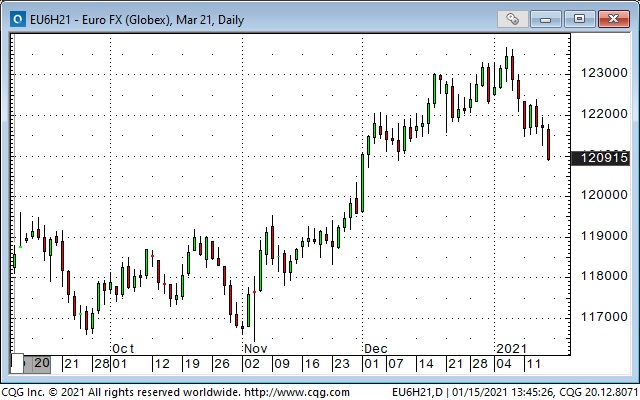Click the EU6H21,D status text at bottom
Image resolution: width=640 pixels, height=400 pixels.
417,393
